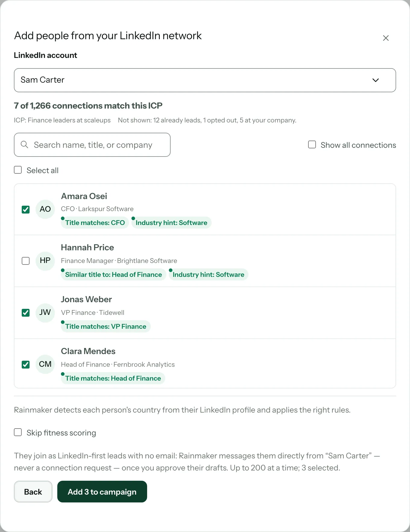Screen dimensions: 410x532
Task: Click the "Title matches: VP Finance" tag
Action: pos(106,326)
